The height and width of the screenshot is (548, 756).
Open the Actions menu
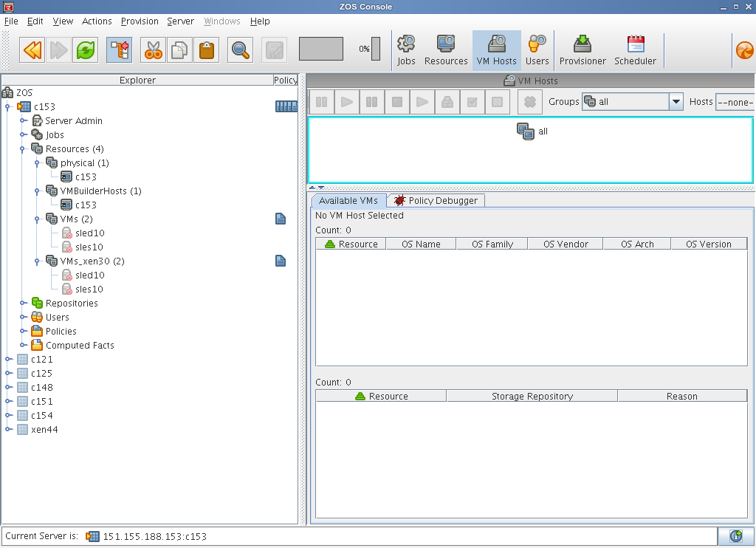(x=97, y=21)
